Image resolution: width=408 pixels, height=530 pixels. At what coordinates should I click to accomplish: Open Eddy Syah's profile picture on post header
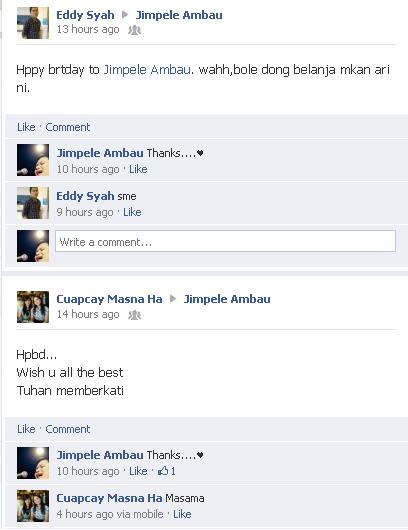[x=33, y=23]
